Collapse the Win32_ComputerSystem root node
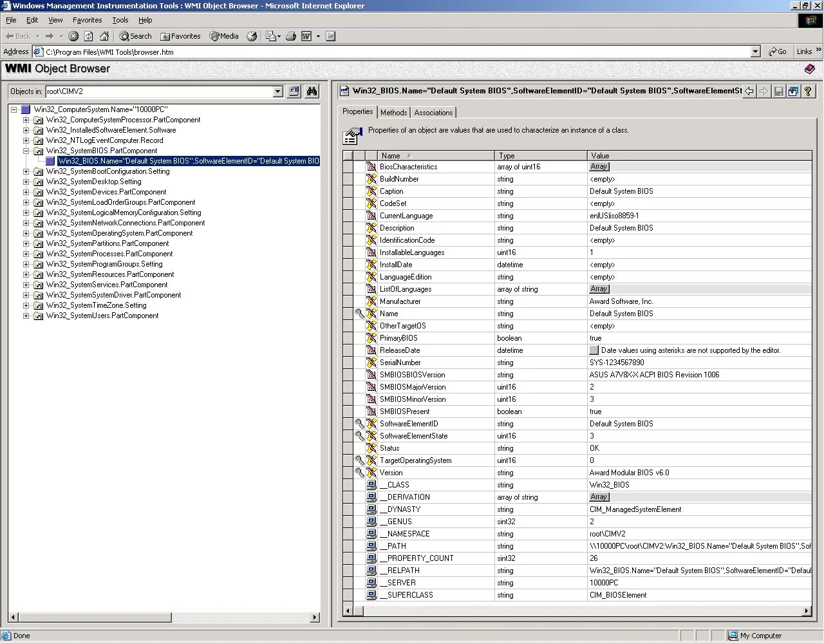 pos(14,109)
